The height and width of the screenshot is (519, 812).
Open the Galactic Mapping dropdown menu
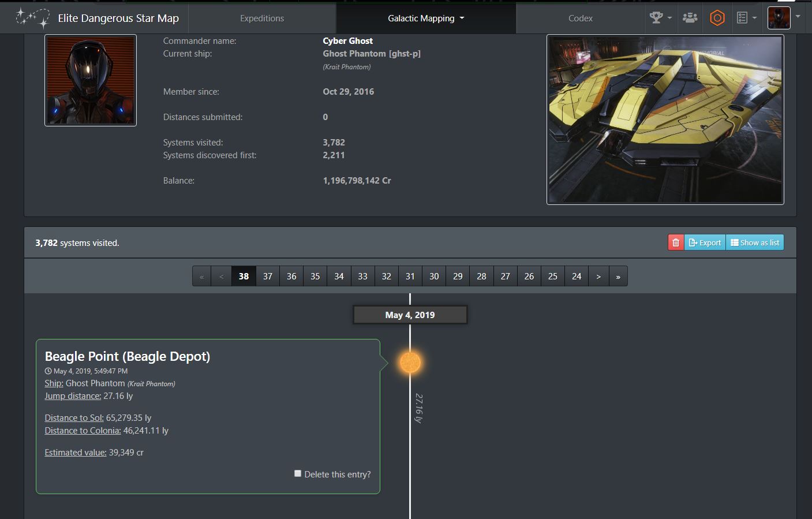[x=426, y=18]
